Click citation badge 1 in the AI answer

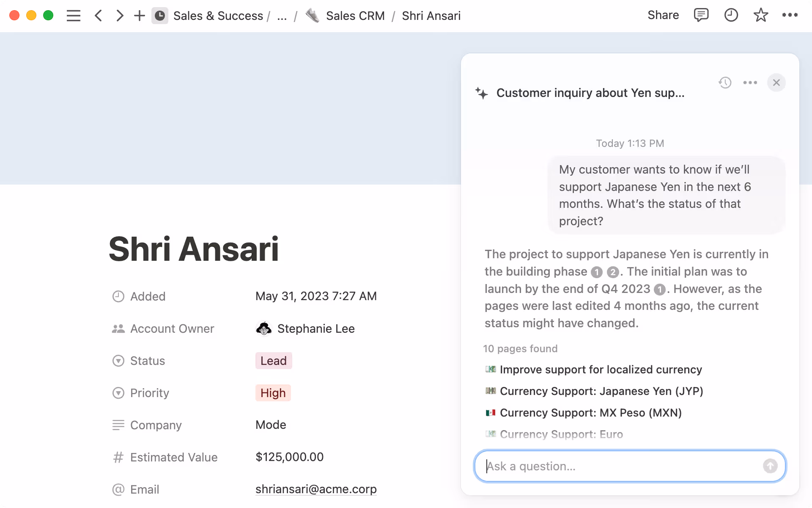tap(596, 272)
